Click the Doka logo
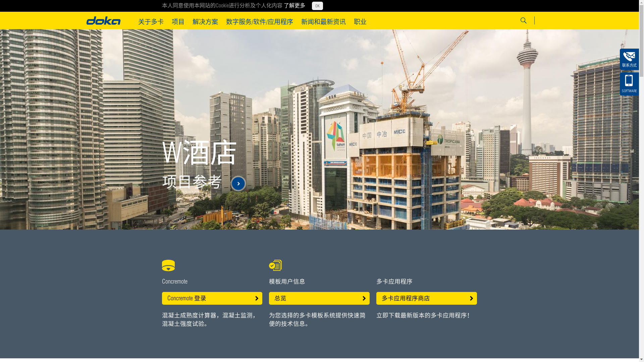644x362 pixels. 103,21
